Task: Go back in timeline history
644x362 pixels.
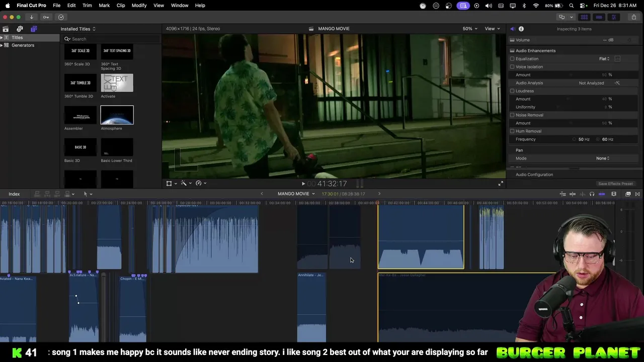Action: (262, 194)
